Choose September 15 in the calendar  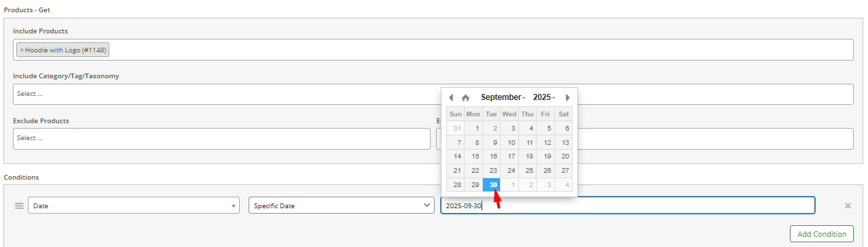point(474,156)
